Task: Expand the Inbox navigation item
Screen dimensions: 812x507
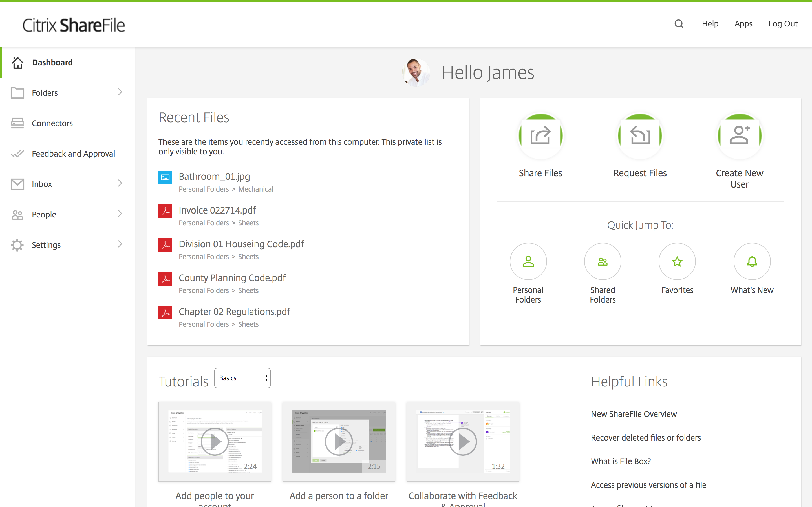Action: pos(119,183)
